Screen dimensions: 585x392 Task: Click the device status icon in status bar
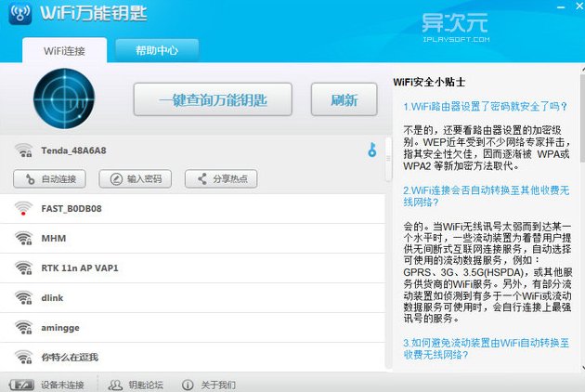coord(22,384)
